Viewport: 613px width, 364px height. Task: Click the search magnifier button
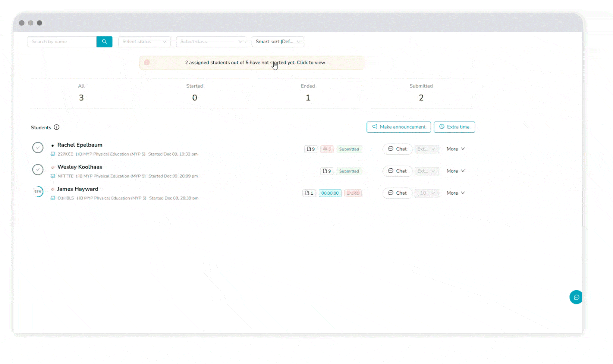coord(104,42)
